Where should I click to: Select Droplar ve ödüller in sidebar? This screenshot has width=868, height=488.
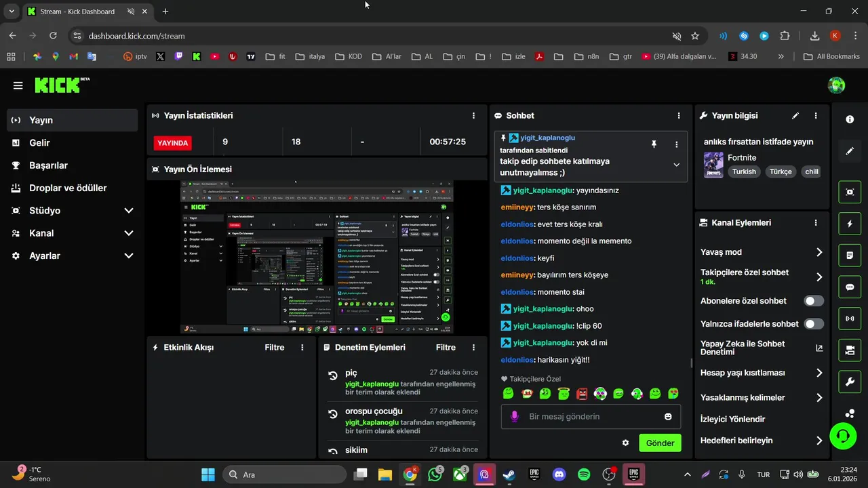(72, 188)
